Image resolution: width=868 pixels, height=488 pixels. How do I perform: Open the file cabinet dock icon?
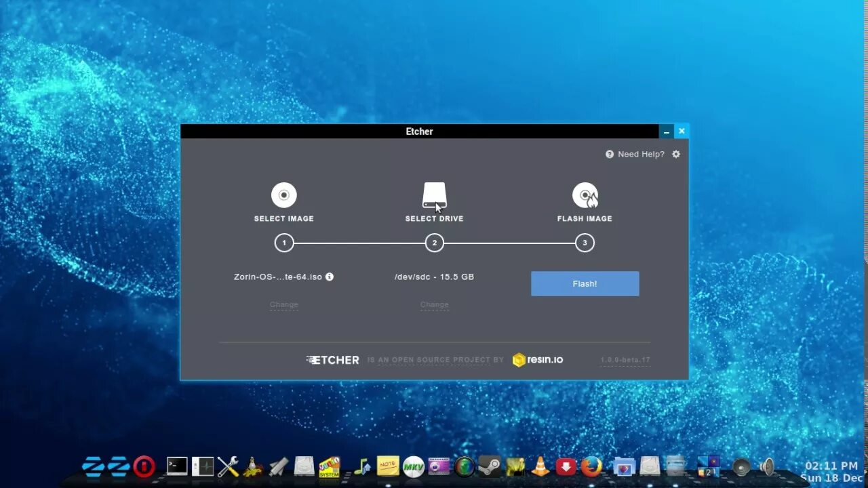click(x=675, y=466)
